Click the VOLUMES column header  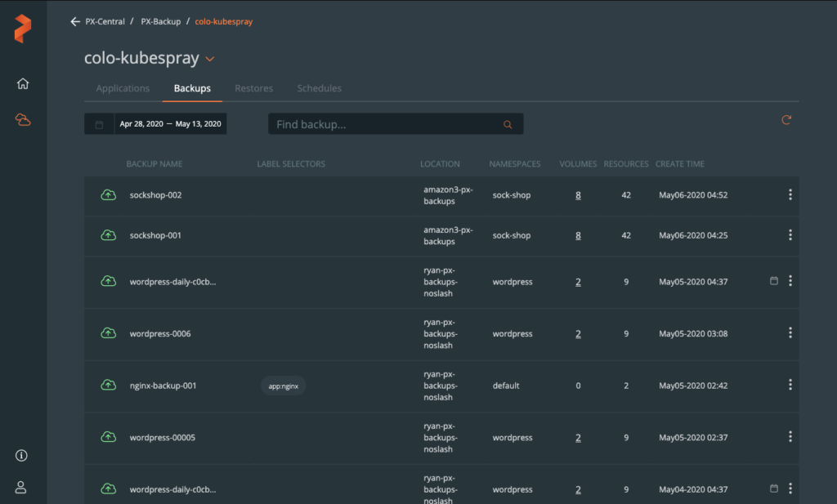pyautogui.click(x=578, y=164)
